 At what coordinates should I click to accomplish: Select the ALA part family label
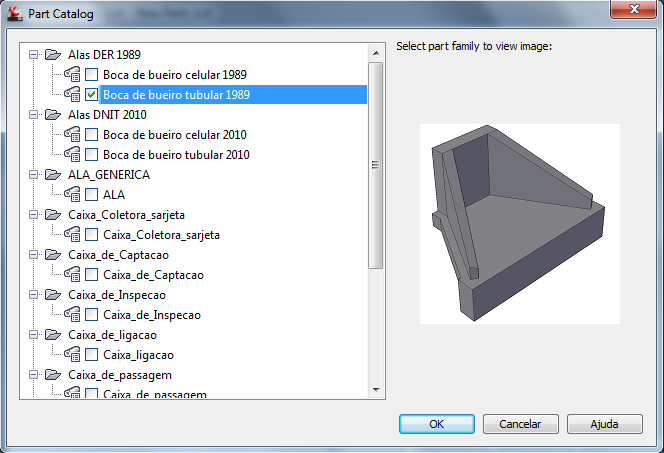[114, 195]
